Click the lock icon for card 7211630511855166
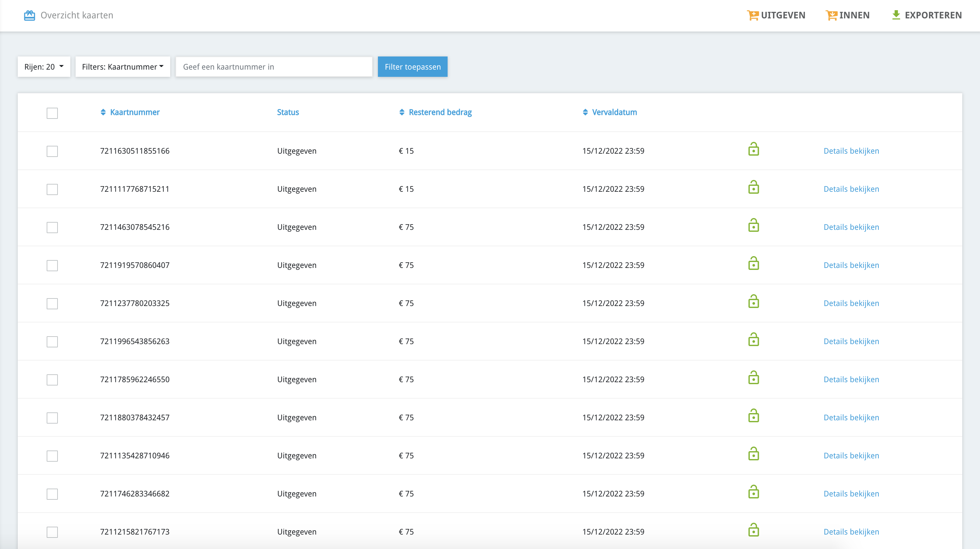 click(753, 149)
